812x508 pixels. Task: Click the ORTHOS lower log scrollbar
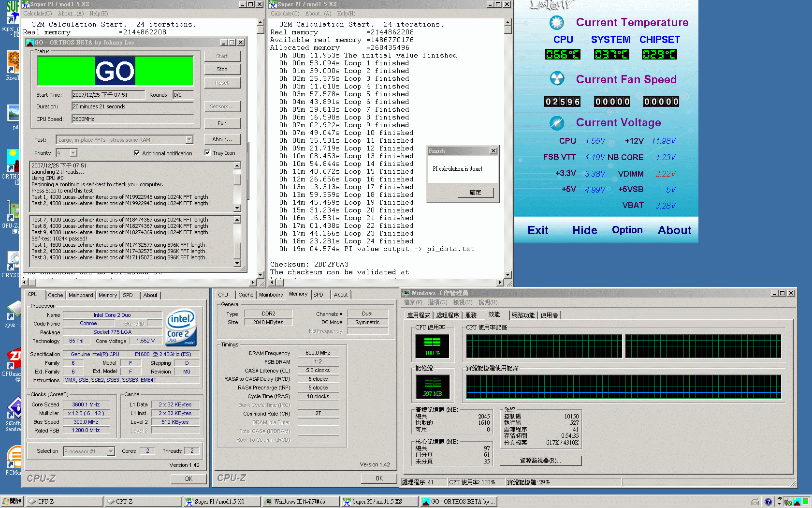237,241
